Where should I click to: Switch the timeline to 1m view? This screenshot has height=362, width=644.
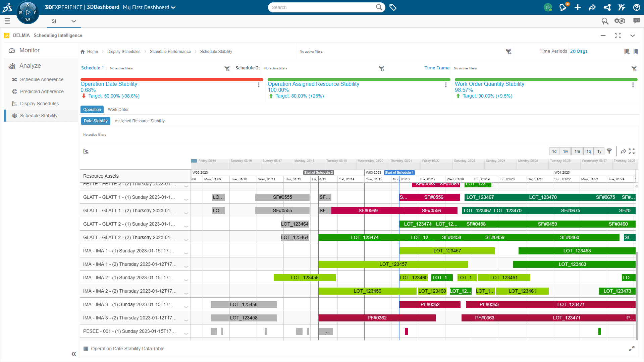577,151
